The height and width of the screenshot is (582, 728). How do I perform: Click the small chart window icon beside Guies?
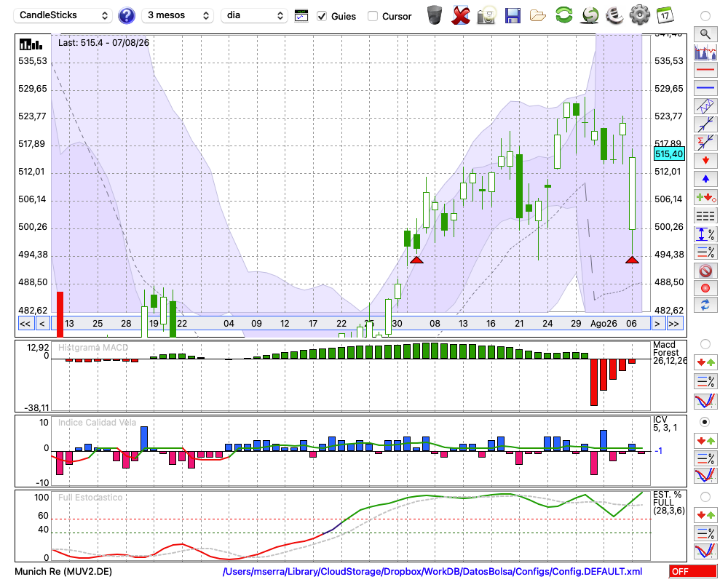(301, 16)
